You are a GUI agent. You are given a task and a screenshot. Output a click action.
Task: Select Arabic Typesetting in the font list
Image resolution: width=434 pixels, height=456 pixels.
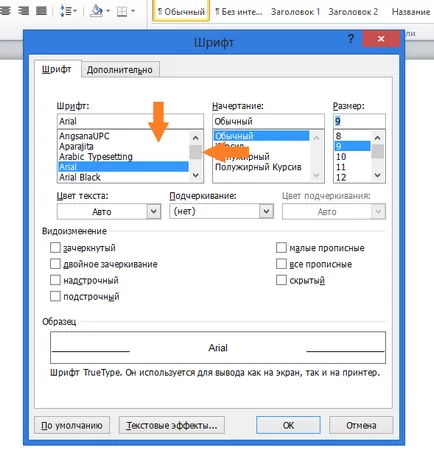[123, 157]
